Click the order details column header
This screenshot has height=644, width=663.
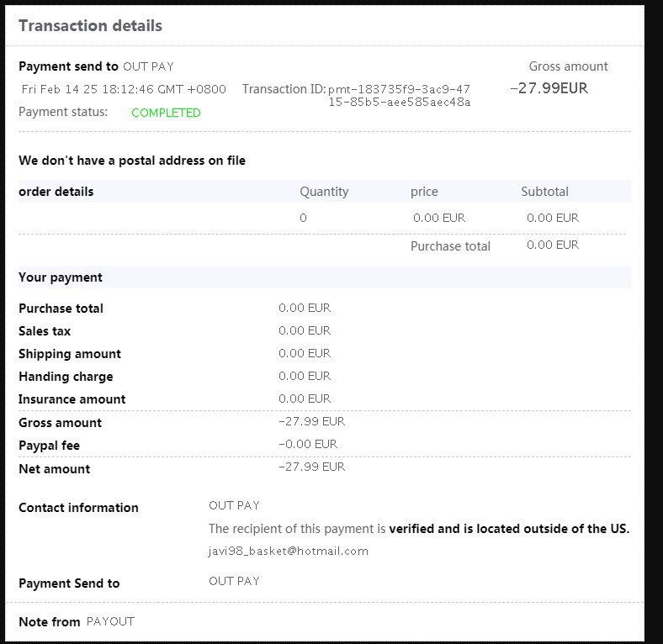pos(56,192)
